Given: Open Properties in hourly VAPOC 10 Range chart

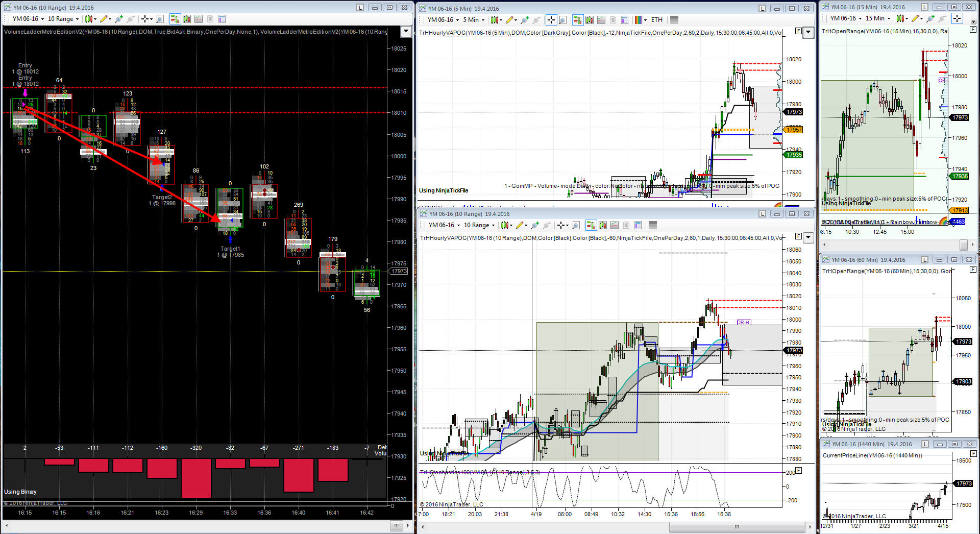Looking at the screenshot, I should (x=638, y=225).
